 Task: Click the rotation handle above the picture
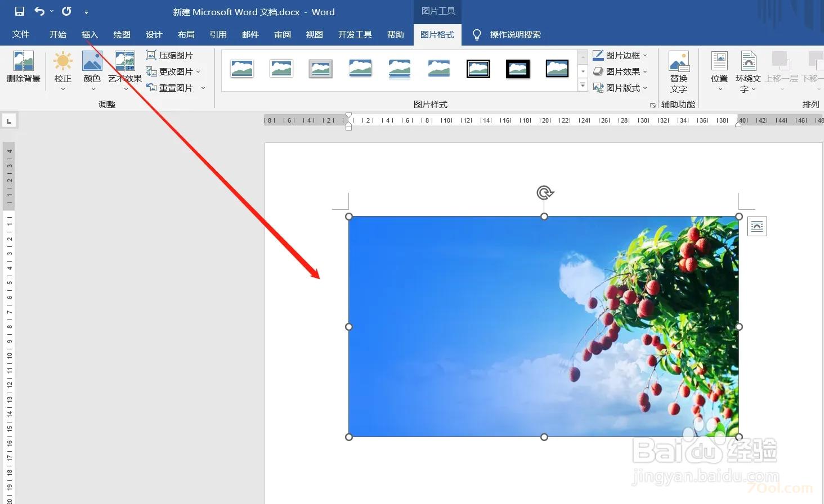click(x=544, y=193)
